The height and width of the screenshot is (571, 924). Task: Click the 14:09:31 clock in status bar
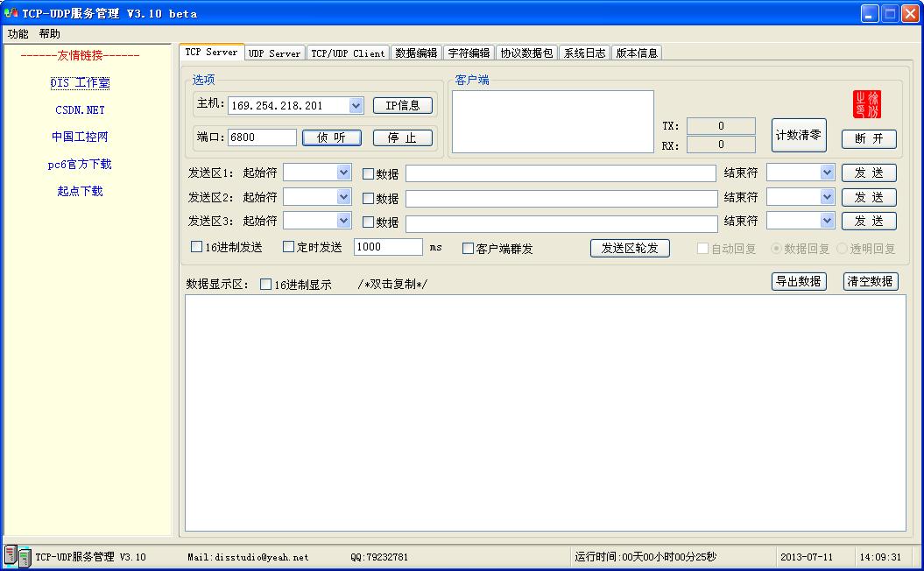pyautogui.click(x=880, y=557)
